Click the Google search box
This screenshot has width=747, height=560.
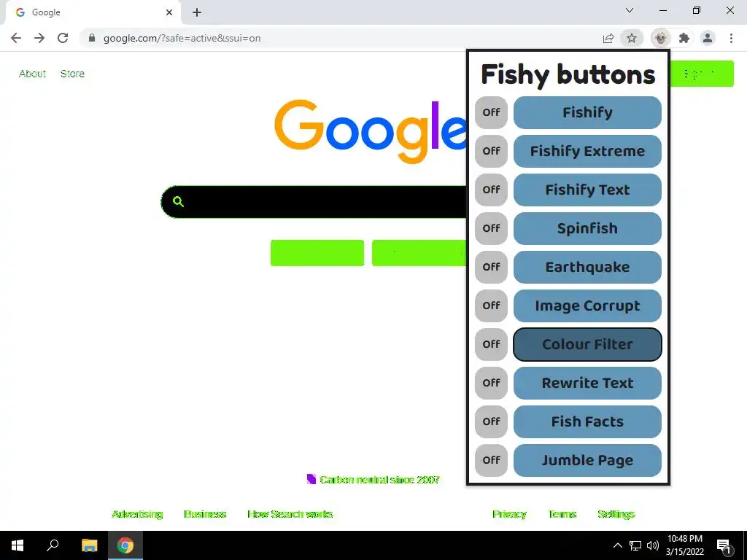314,202
